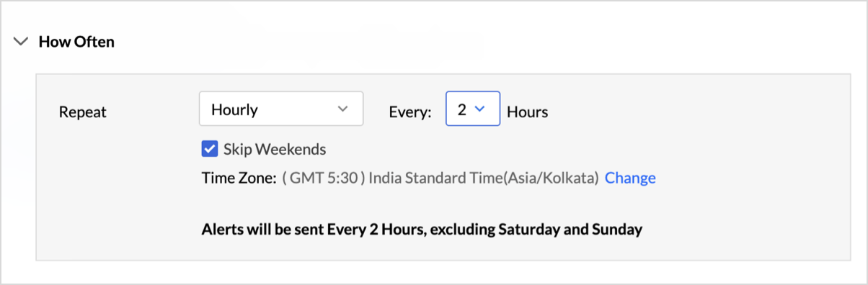Click the excluding Saturday and Sunday text
This screenshot has height=285, width=868.
pyautogui.click(x=533, y=230)
